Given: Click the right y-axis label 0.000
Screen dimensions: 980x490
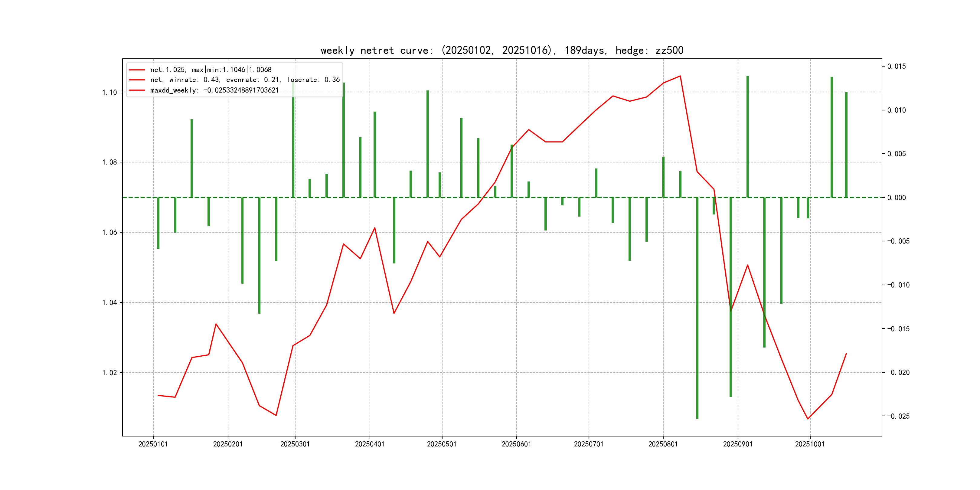Looking at the screenshot, I should click(x=896, y=198).
